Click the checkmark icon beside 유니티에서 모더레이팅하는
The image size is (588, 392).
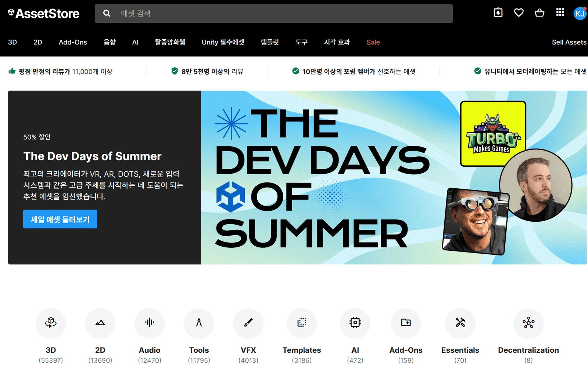(x=478, y=71)
